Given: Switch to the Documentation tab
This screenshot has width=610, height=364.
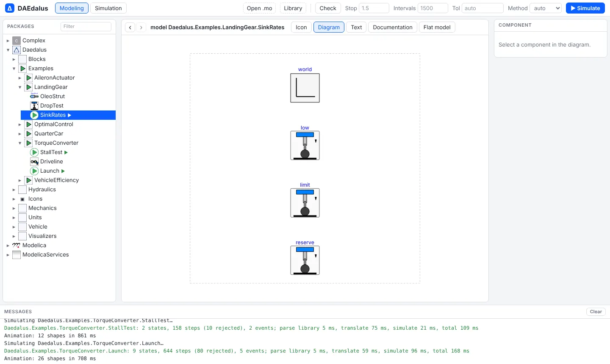Looking at the screenshot, I should pos(393,27).
